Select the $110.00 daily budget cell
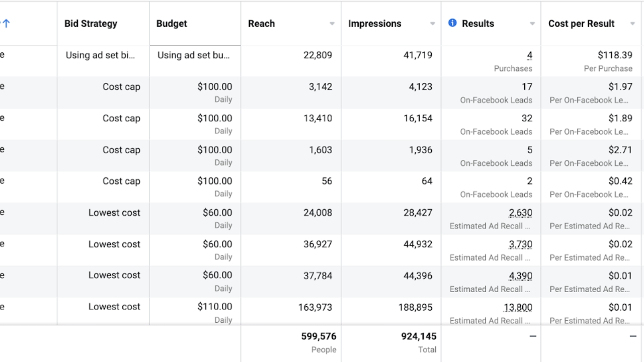 215,307
